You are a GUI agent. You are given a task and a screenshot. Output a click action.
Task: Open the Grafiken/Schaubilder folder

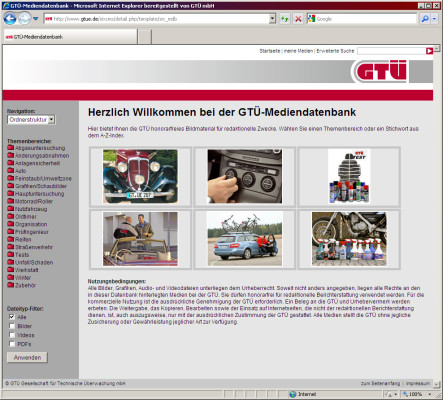coord(37,186)
